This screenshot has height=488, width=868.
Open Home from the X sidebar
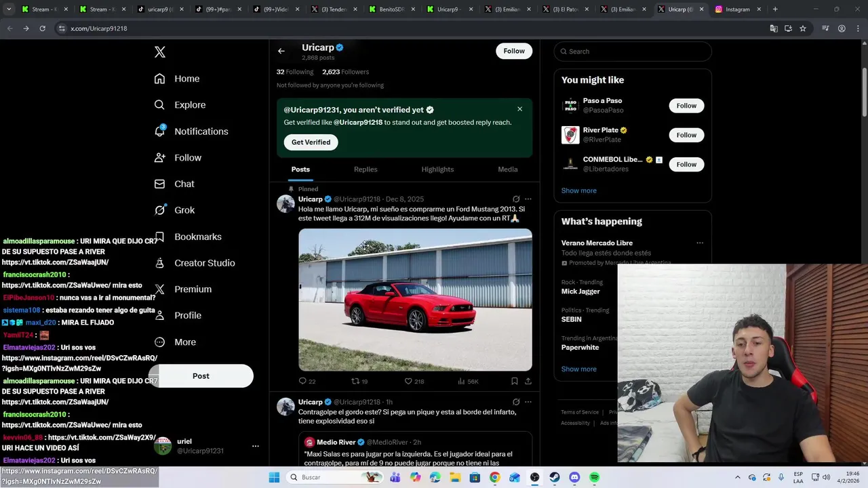177,79
